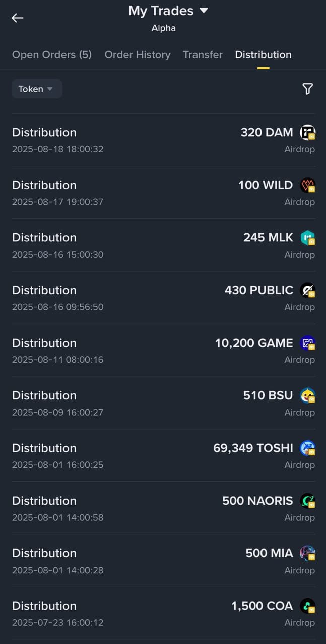Open the filter funnel icon

point(307,89)
